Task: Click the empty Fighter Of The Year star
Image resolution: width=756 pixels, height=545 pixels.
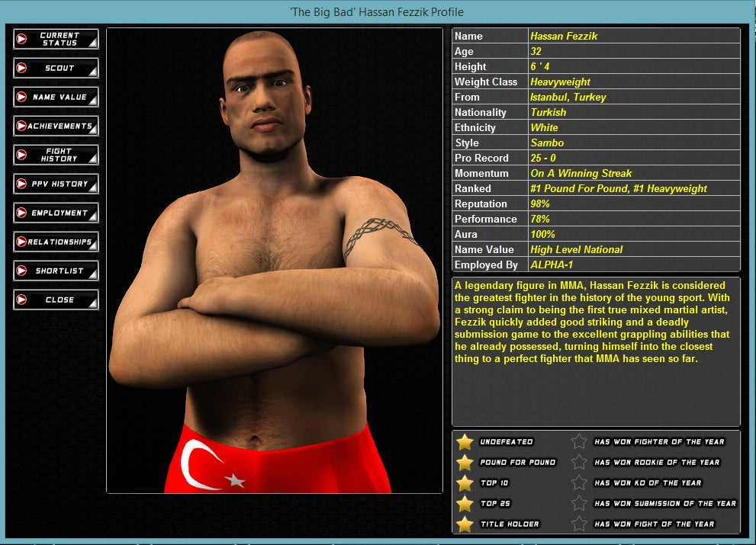Action: (x=578, y=441)
